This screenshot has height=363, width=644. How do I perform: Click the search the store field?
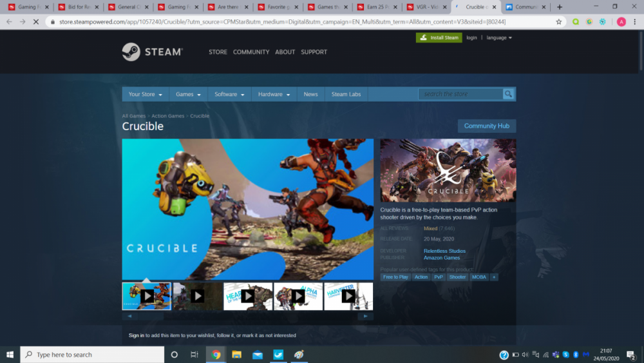coord(461,93)
